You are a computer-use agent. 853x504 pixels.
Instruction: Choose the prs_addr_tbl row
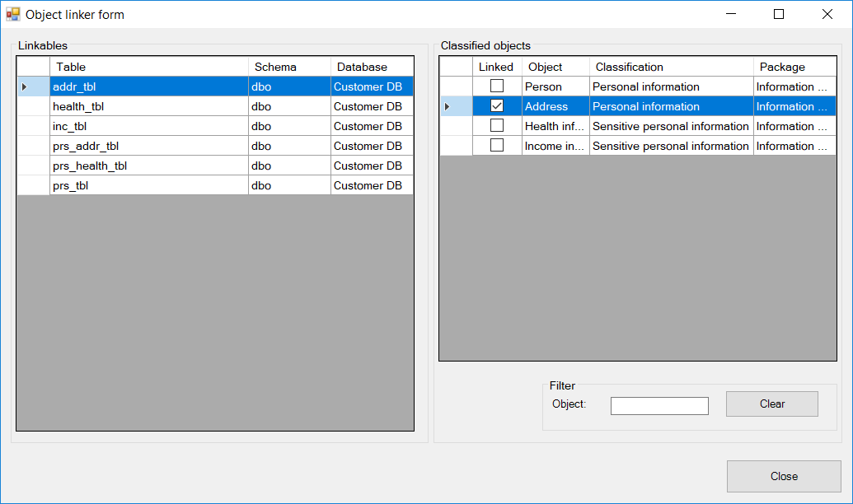click(x=148, y=146)
